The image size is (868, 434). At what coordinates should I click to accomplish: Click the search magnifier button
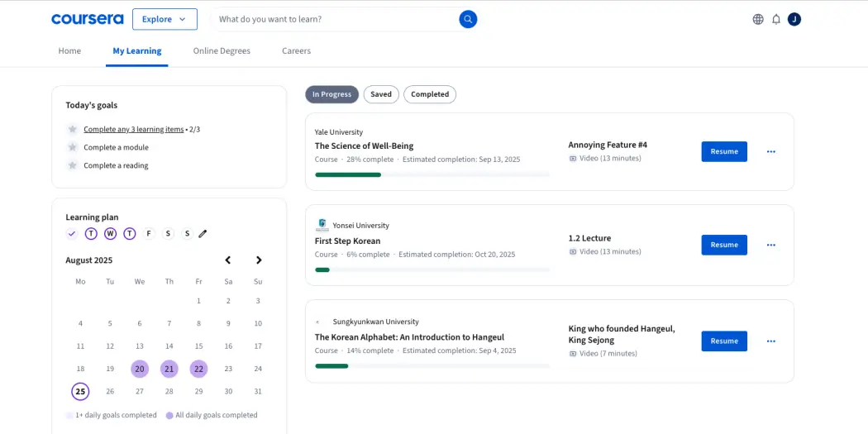pos(468,19)
